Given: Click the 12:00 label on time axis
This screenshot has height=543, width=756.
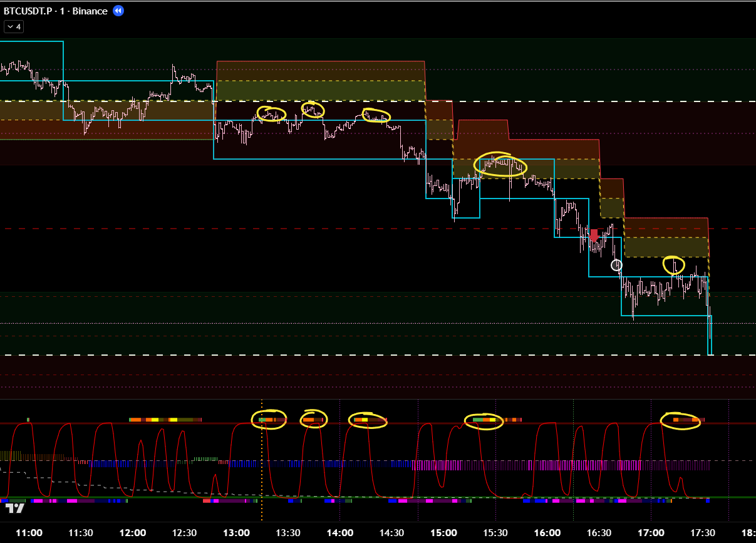Looking at the screenshot, I should coord(133,532).
